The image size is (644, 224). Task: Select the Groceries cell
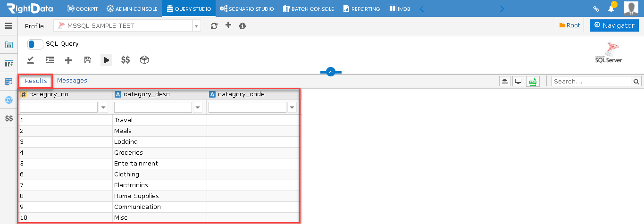159,153
